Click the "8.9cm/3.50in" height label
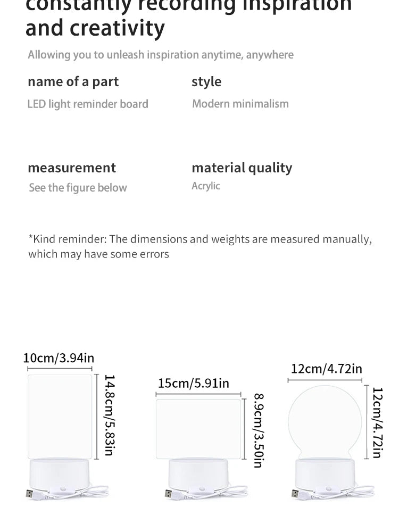Screen dimensions: 399x532 [259, 430]
